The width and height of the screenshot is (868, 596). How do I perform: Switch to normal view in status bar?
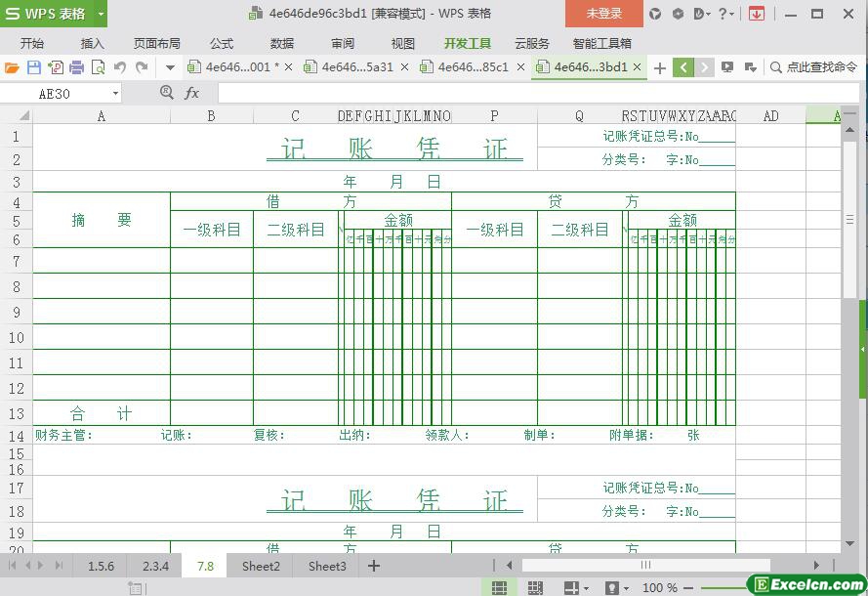click(499, 587)
